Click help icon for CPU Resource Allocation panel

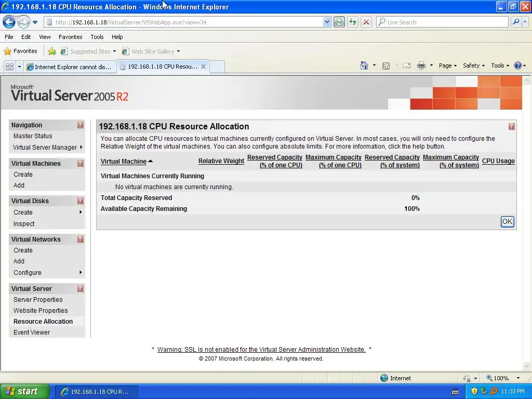(512, 127)
